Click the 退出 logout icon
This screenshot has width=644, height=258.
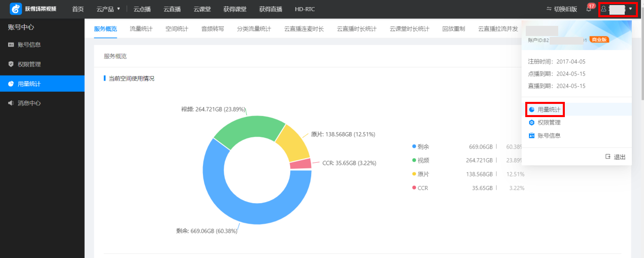pyautogui.click(x=608, y=157)
